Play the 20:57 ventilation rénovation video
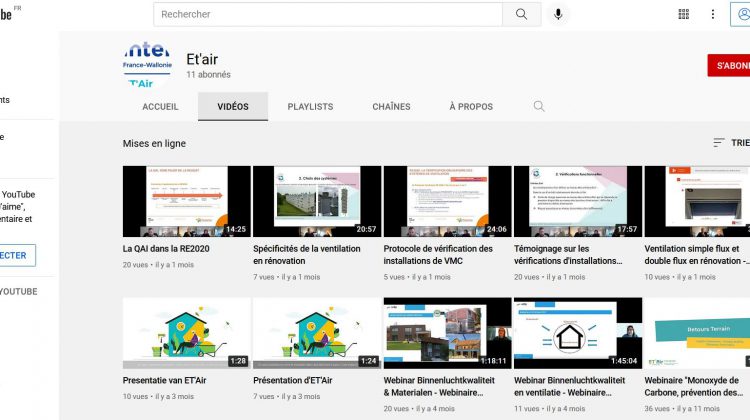This screenshot has height=420, width=750. [x=316, y=201]
